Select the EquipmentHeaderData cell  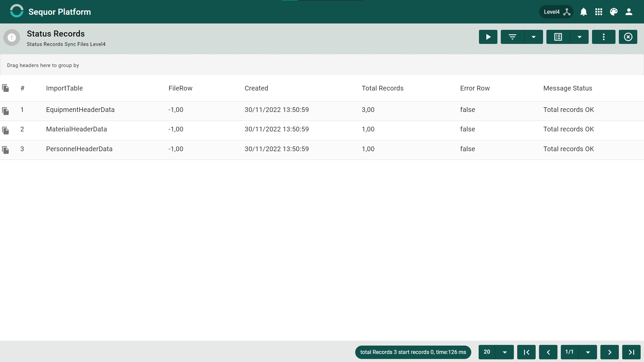coord(80,110)
